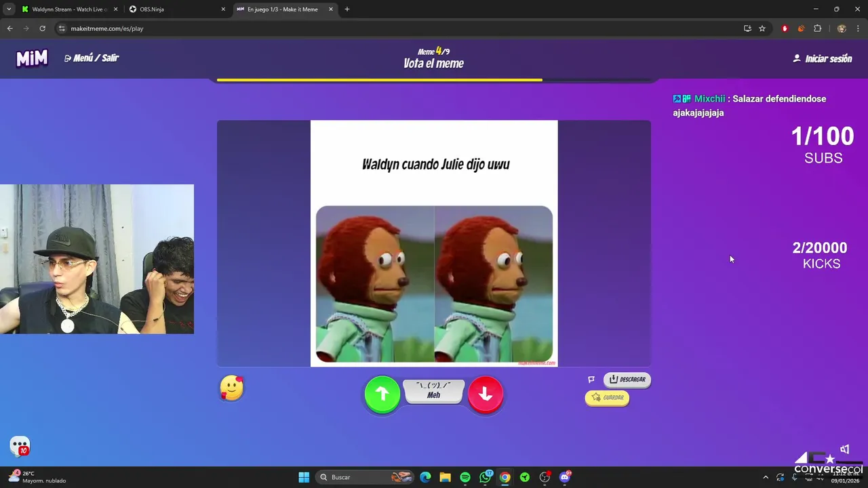Click the address bar URL
Screen dimensions: 868x488
(x=106, y=28)
